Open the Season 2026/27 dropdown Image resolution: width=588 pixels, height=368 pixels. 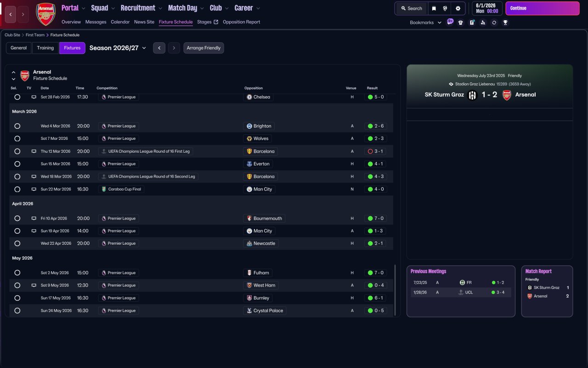pos(118,48)
